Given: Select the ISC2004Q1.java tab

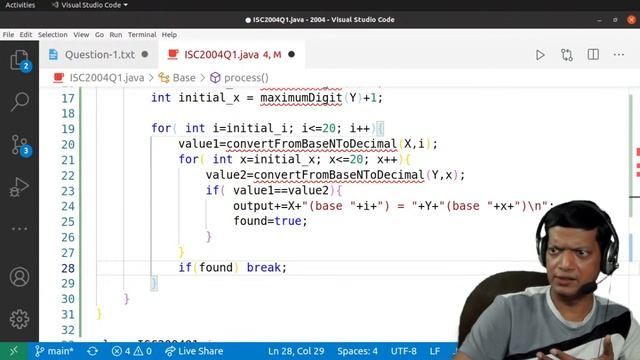Looking at the screenshot, I should tap(232, 54).
